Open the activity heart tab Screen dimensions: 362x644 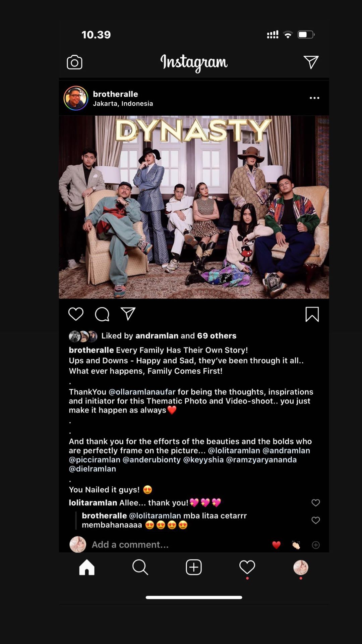(247, 567)
